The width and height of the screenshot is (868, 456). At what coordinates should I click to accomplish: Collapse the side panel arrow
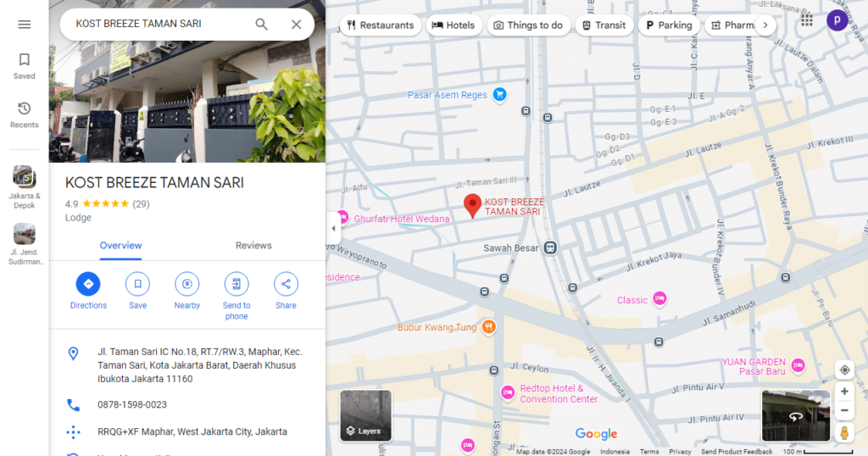[x=333, y=229]
